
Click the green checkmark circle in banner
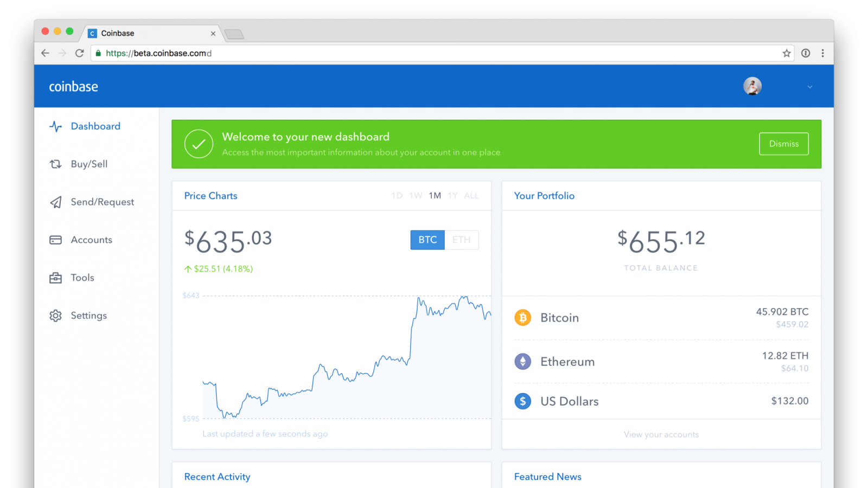point(199,144)
